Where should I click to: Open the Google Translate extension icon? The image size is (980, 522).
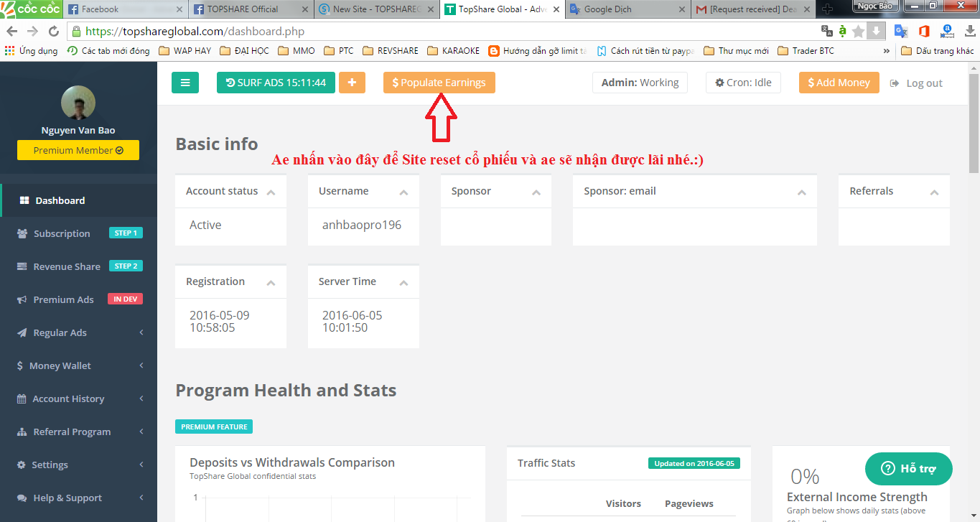pyautogui.click(x=901, y=32)
